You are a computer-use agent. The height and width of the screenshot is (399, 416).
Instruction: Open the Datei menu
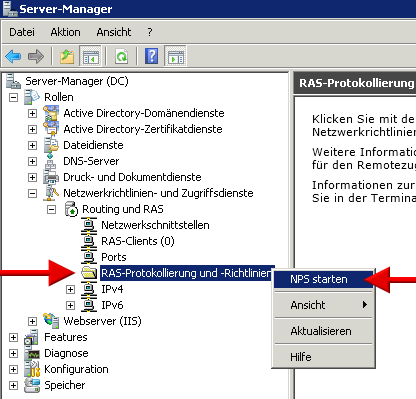pos(22,32)
